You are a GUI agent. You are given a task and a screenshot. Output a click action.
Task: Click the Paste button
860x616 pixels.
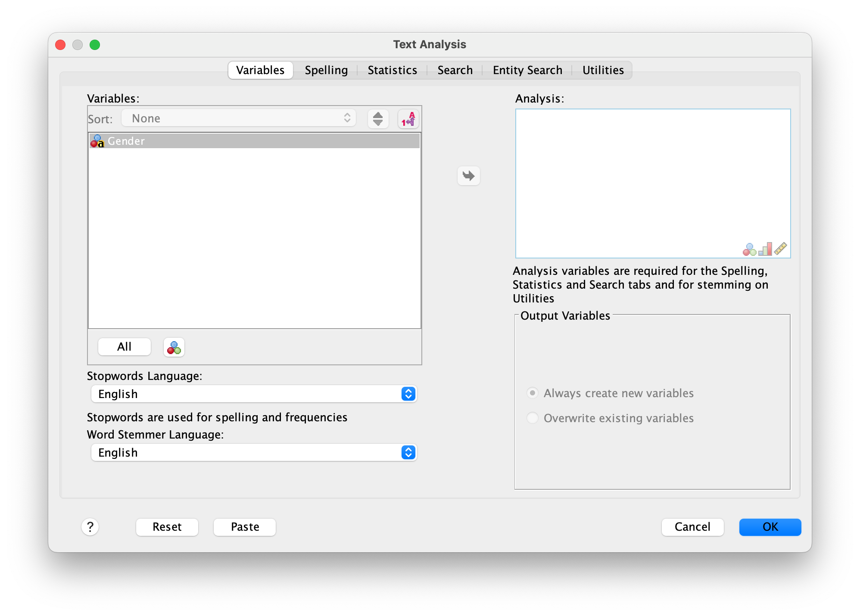[244, 527]
